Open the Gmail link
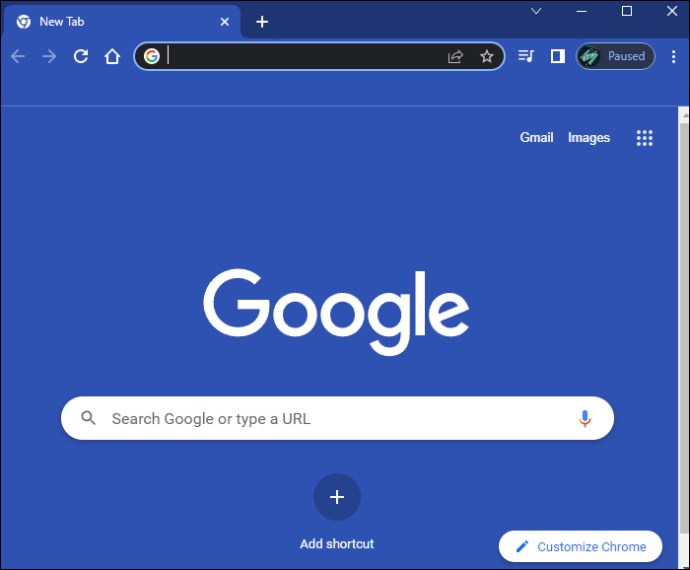The height and width of the screenshot is (570, 690). pos(536,137)
